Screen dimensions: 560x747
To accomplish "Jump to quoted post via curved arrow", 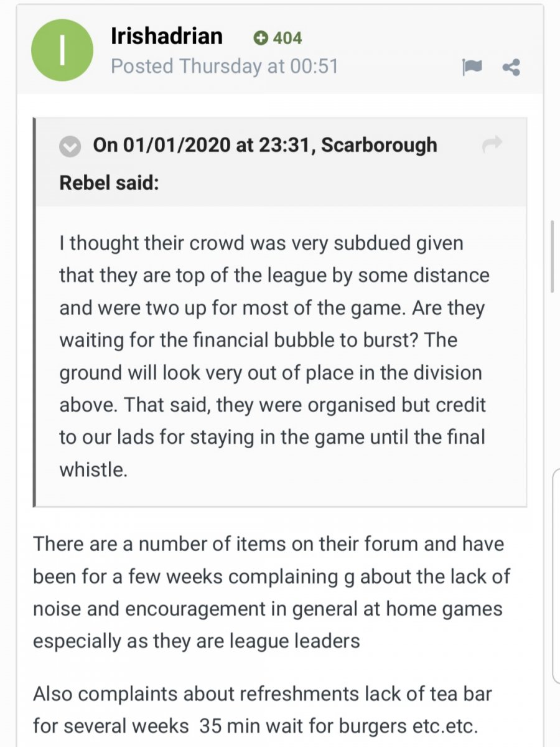I will pos(492,145).
